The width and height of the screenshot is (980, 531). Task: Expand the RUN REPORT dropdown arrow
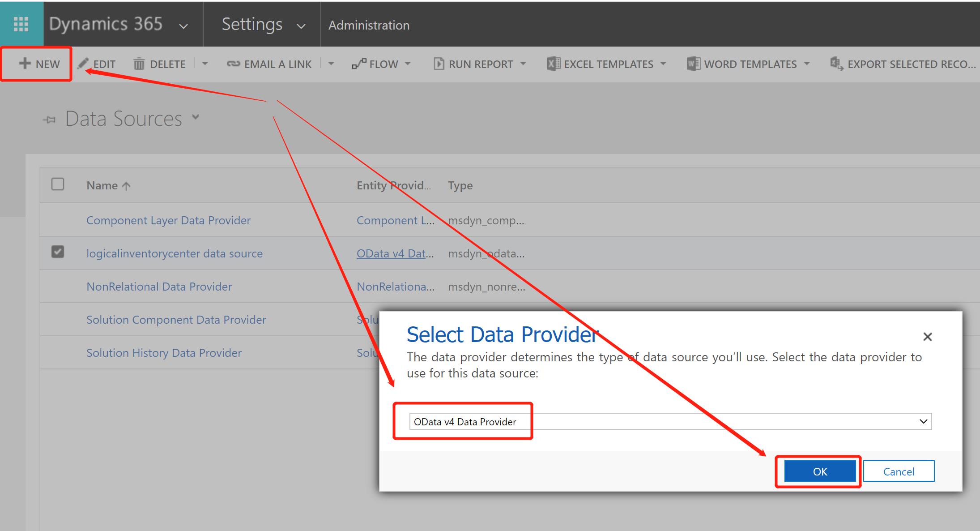pos(523,64)
